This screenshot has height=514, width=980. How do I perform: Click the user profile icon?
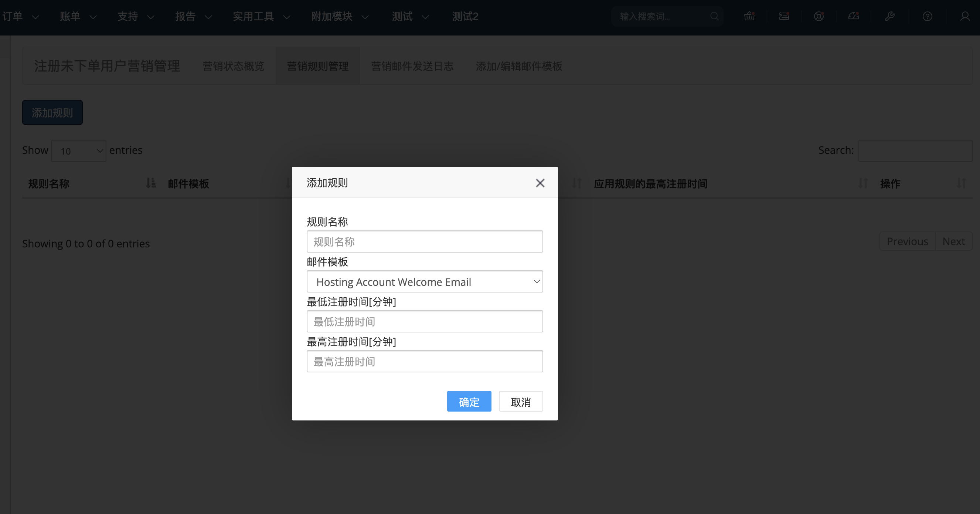(965, 16)
